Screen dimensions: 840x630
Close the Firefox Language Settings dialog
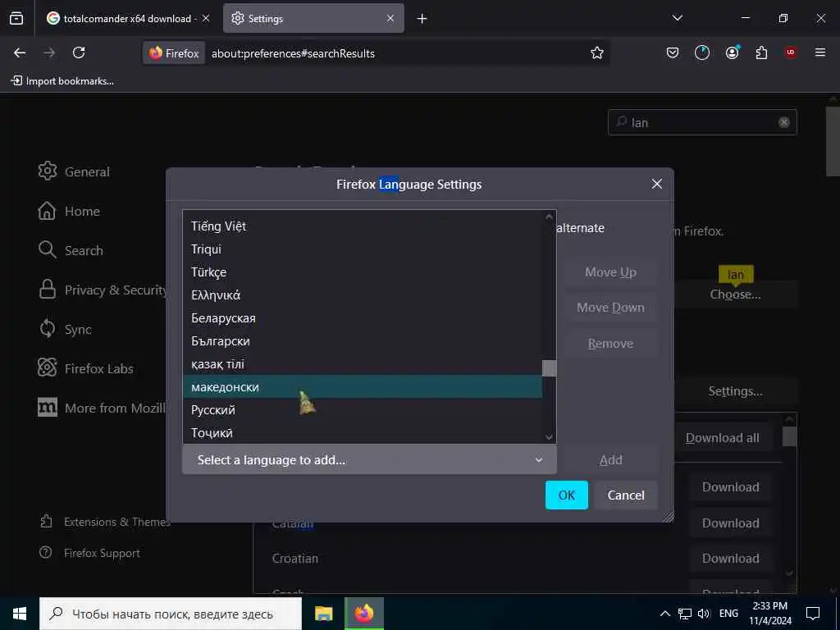click(x=657, y=184)
